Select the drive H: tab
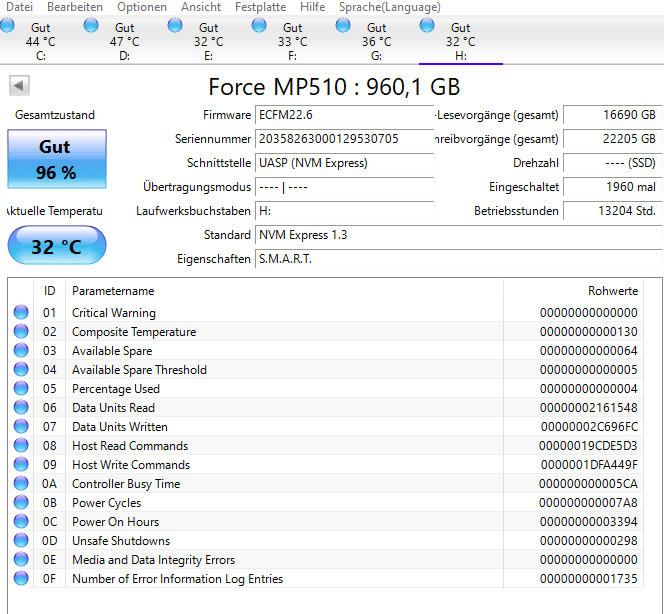This screenshot has height=614, width=664. coord(461,41)
